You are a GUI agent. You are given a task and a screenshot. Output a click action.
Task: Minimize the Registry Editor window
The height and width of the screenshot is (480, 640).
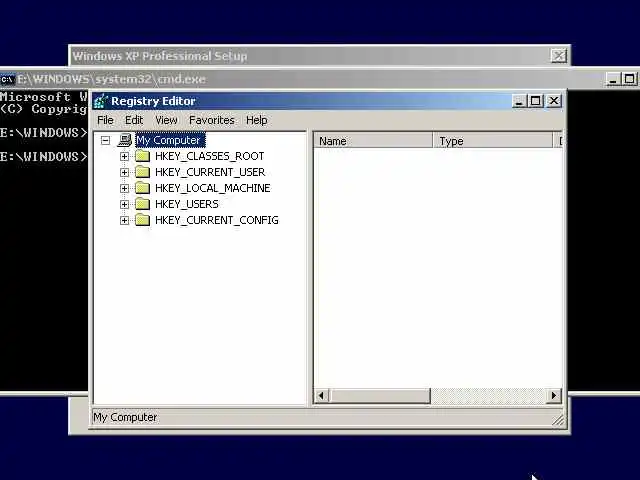(518, 101)
